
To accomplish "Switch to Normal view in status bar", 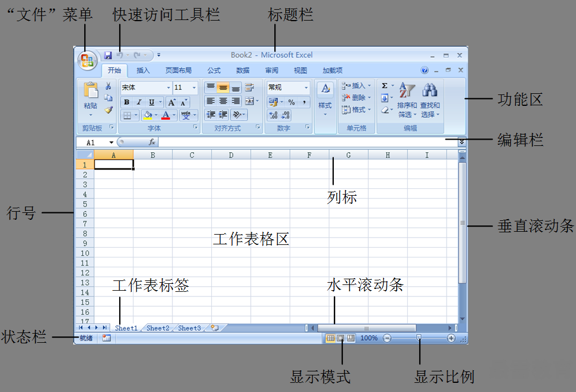I will pyautogui.click(x=330, y=338).
